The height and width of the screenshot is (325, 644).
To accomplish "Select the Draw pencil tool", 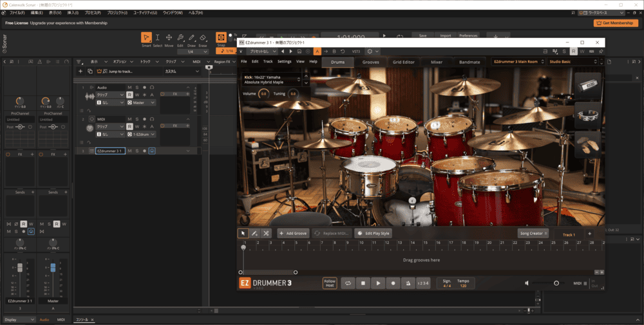I will tap(191, 38).
